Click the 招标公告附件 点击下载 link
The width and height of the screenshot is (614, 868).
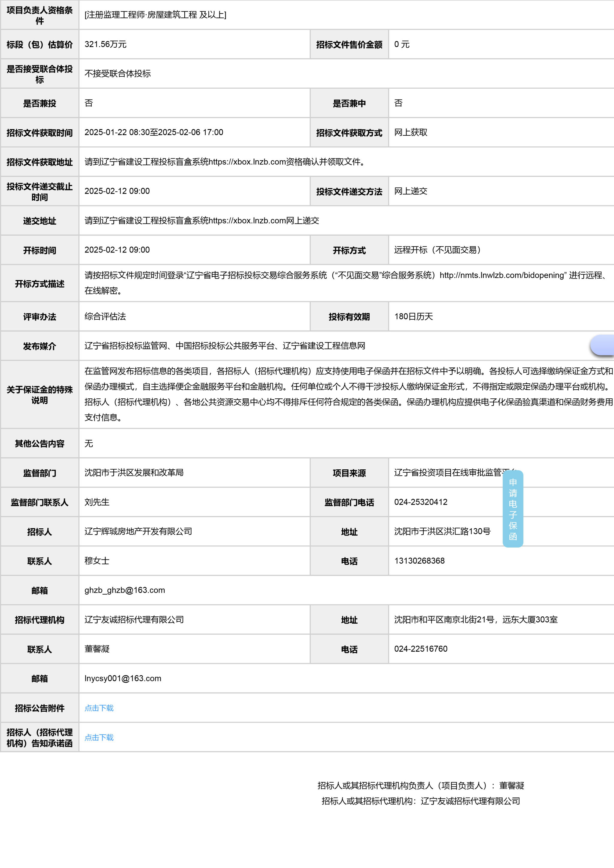pyautogui.click(x=99, y=708)
